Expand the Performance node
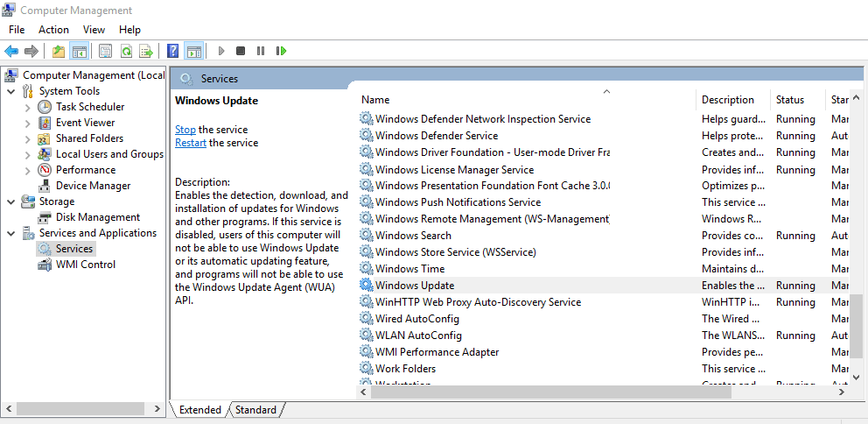868x424 pixels. (28, 170)
